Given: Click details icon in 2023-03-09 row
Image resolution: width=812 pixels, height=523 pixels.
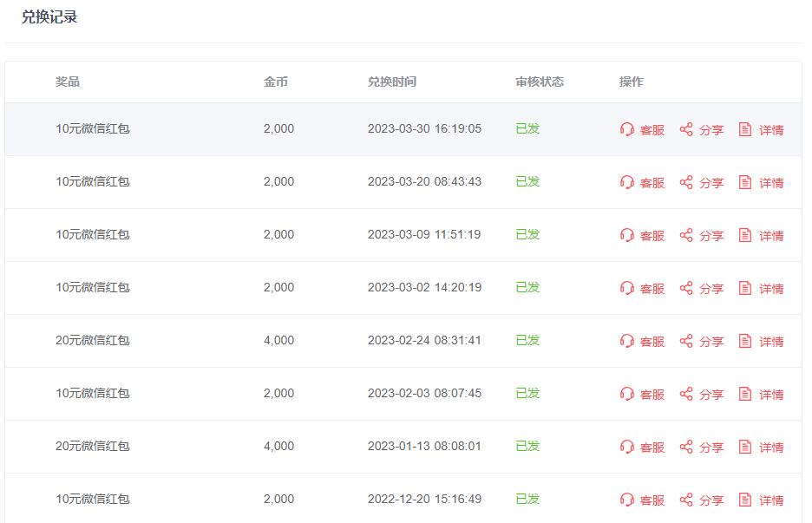Looking at the screenshot, I should 744,234.
